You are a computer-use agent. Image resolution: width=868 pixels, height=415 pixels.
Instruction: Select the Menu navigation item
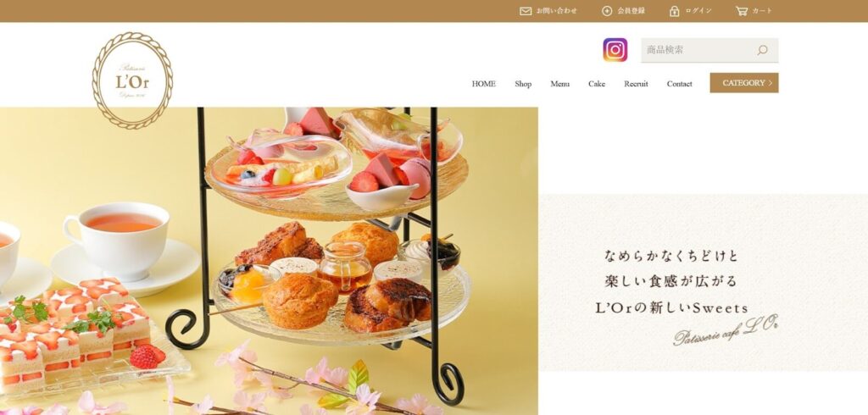(559, 84)
